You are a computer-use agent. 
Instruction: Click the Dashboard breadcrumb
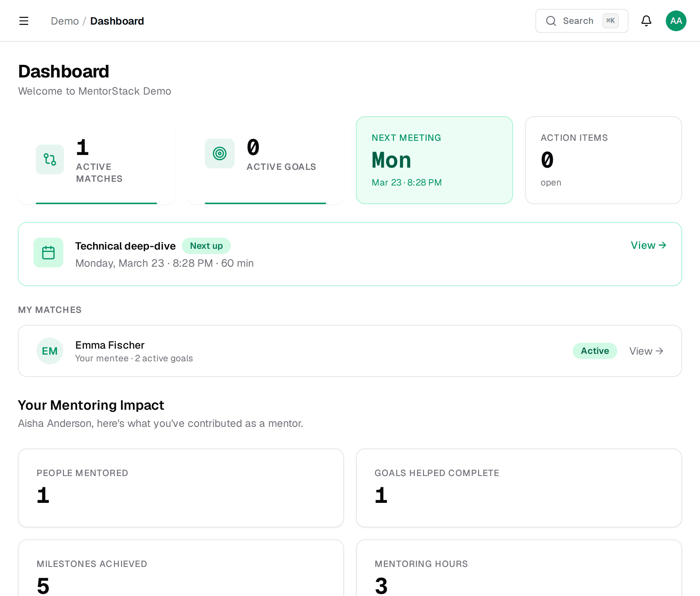[117, 21]
